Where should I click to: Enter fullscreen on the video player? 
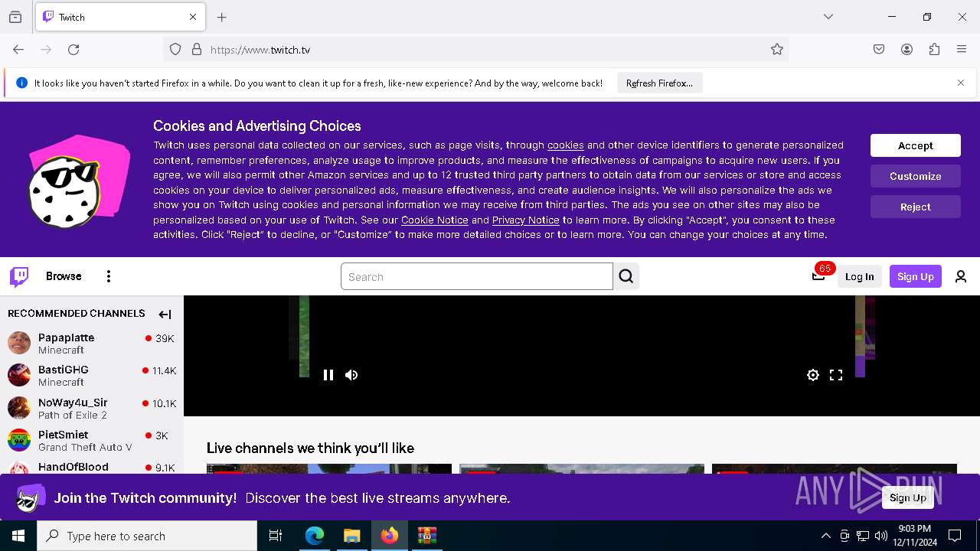click(x=836, y=375)
